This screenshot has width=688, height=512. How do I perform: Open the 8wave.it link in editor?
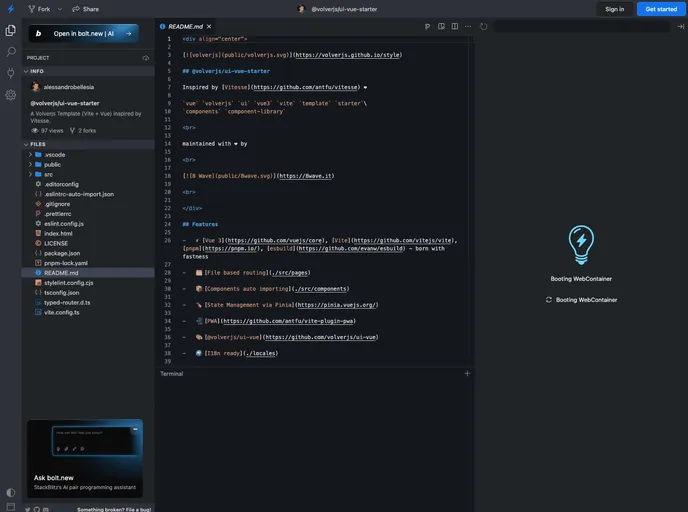tap(305, 176)
